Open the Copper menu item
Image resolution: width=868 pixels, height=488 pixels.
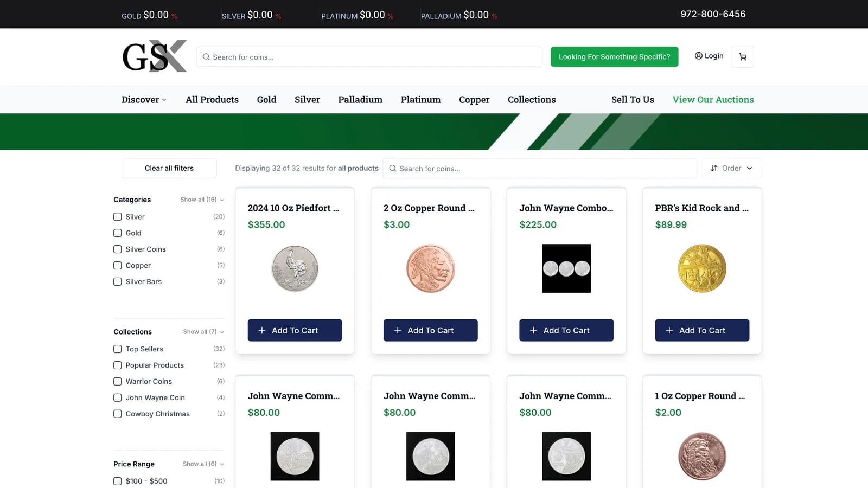[x=474, y=100]
